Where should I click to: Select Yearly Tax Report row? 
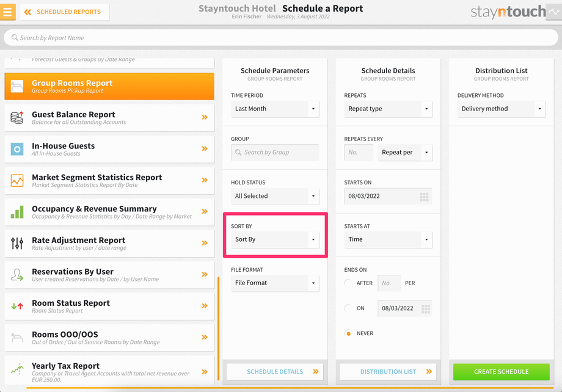pyautogui.click(x=109, y=370)
